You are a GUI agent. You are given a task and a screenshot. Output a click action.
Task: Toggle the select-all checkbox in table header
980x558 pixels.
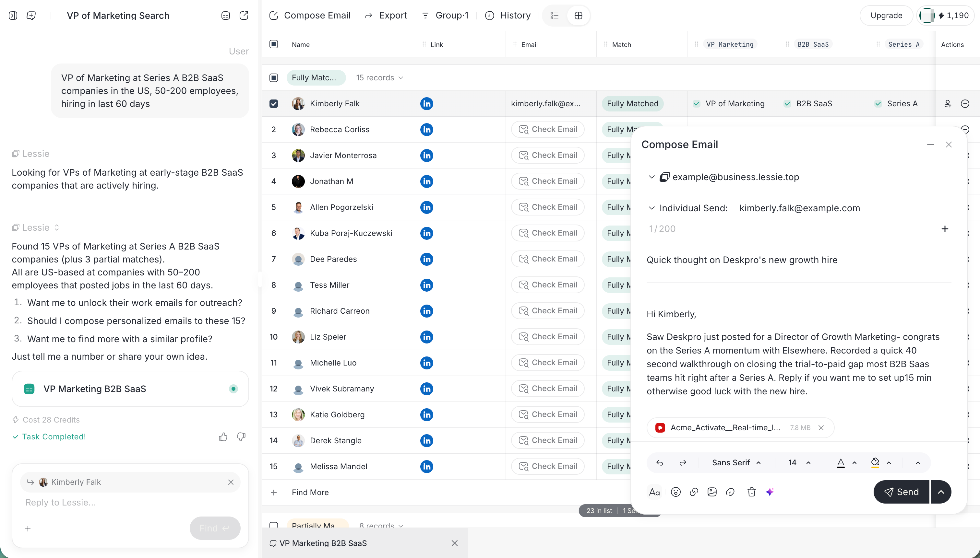point(273,44)
